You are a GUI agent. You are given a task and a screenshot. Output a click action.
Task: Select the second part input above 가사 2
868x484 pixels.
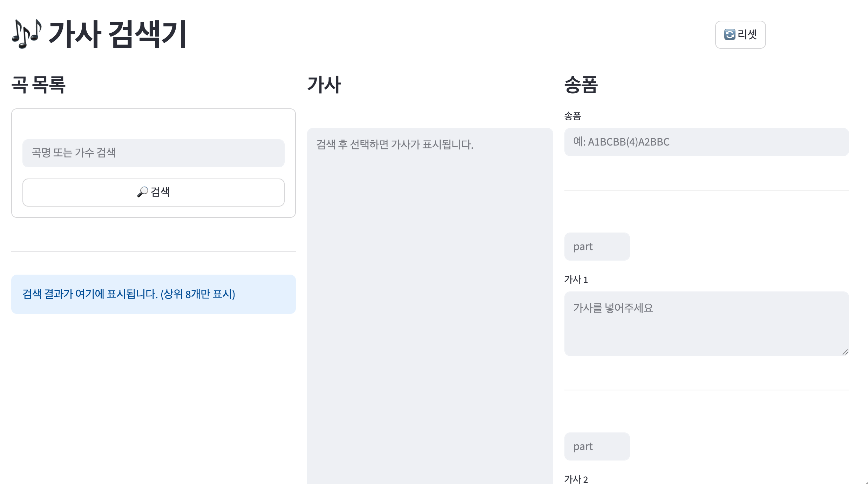pyautogui.click(x=597, y=446)
